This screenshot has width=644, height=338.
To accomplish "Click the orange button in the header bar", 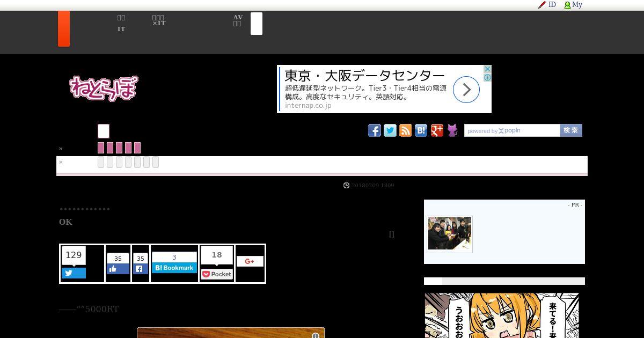I will pyautogui.click(x=64, y=28).
